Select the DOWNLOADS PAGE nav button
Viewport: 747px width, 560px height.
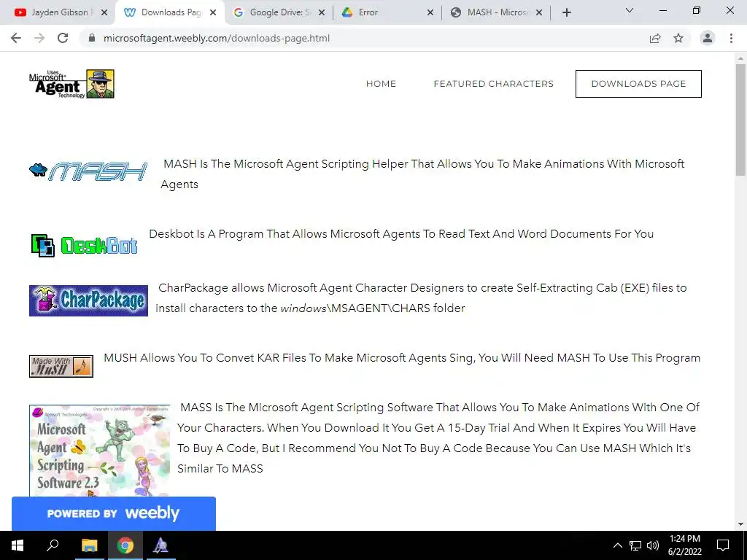click(x=638, y=84)
